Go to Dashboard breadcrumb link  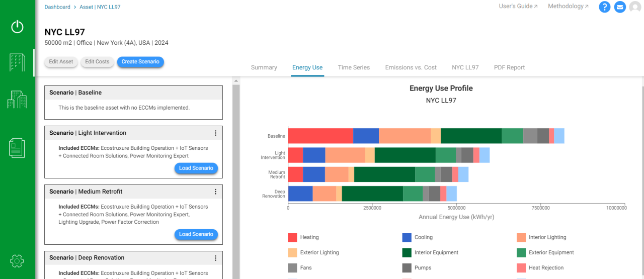(x=57, y=7)
